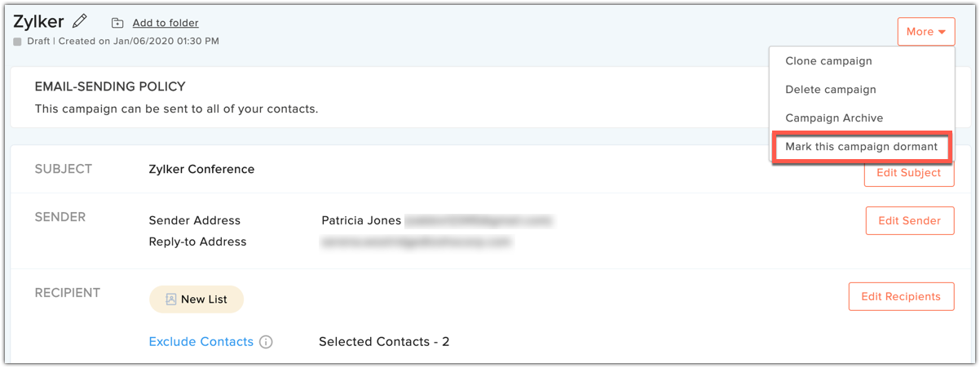The width and height of the screenshot is (980, 368).
Task: Click the Zylker Conference subject text
Action: 201,170
